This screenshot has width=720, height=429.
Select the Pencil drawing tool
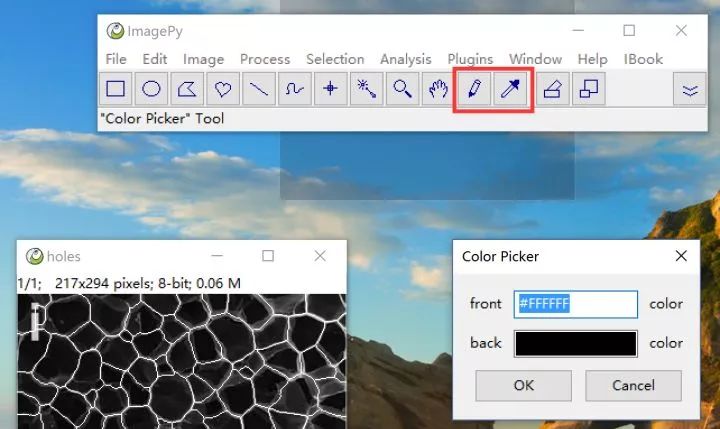point(474,89)
